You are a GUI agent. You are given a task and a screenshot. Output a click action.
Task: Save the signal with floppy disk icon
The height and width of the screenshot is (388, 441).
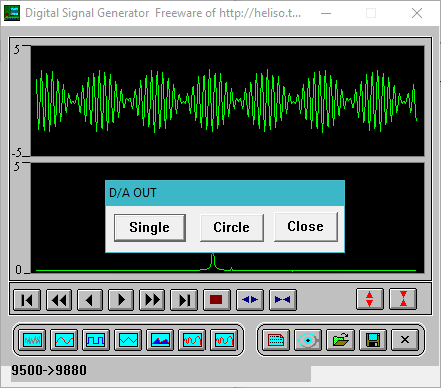tap(373, 340)
